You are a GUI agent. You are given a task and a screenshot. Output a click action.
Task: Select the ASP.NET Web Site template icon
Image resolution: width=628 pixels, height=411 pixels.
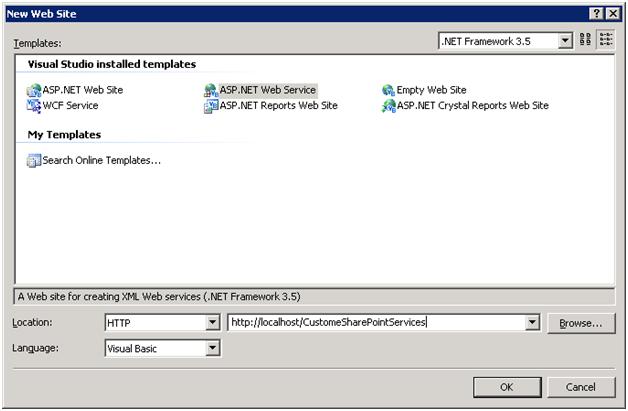[x=34, y=90]
